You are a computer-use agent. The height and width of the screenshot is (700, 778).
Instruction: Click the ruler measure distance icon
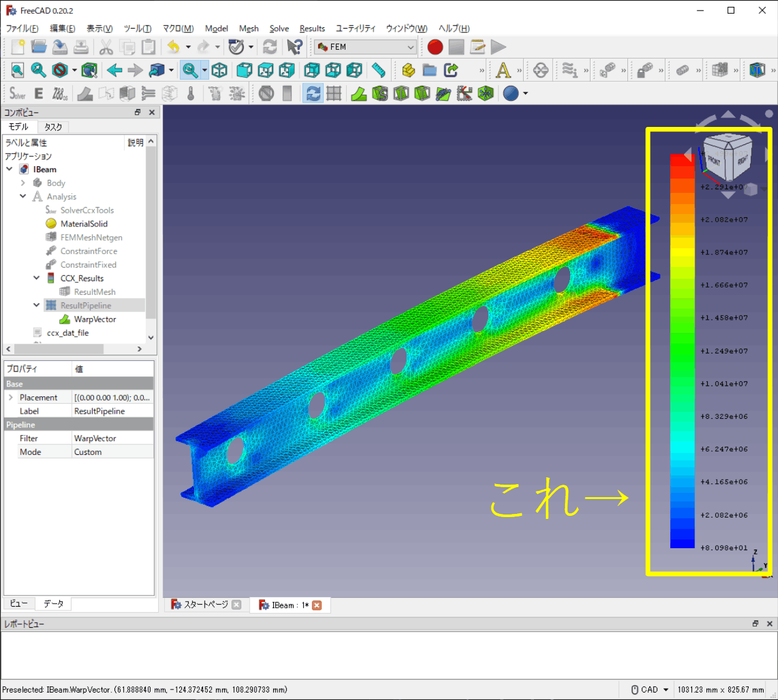pyautogui.click(x=378, y=70)
